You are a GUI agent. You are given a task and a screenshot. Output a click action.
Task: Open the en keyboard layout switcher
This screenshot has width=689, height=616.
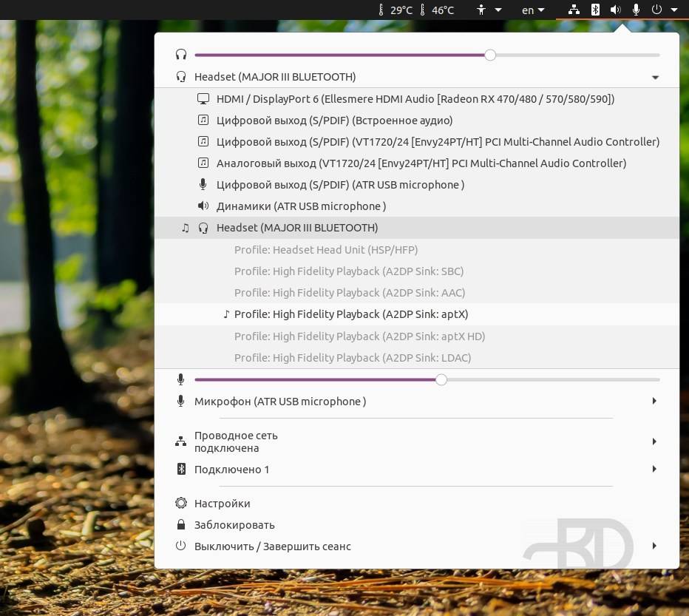click(x=532, y=10)
